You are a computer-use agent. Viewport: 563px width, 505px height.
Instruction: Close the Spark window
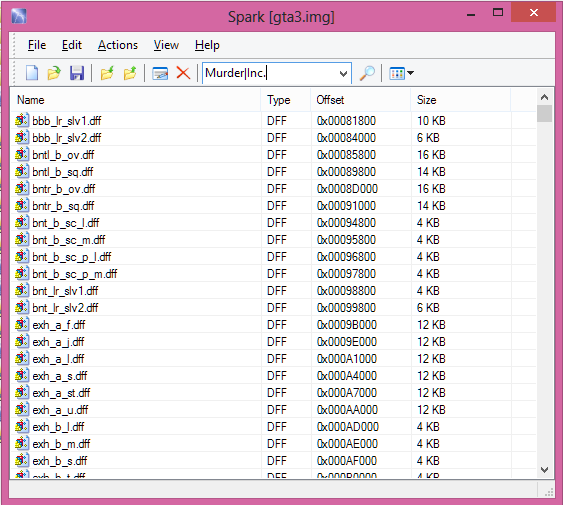(x=534, y=13)
